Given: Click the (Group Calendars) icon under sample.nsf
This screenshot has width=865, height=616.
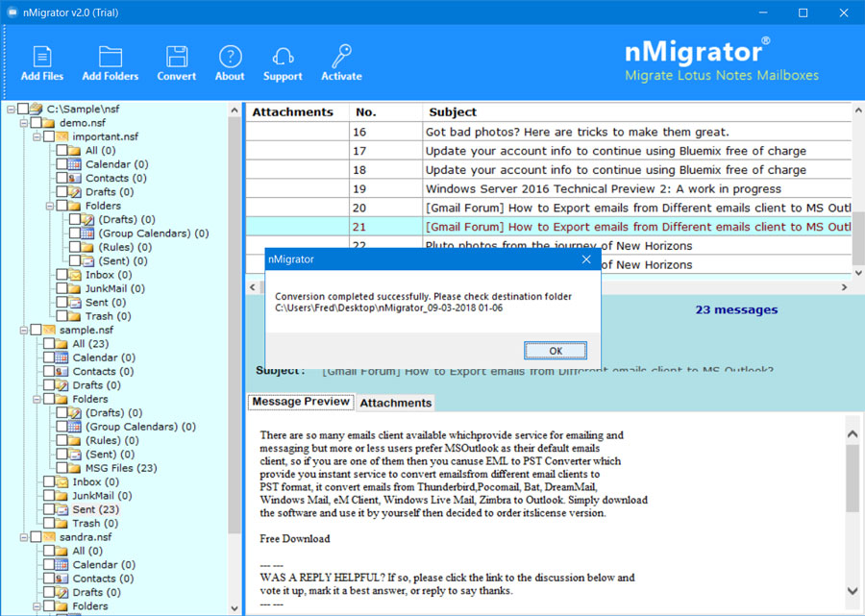Looking at the screenshot, I should 75,427.
